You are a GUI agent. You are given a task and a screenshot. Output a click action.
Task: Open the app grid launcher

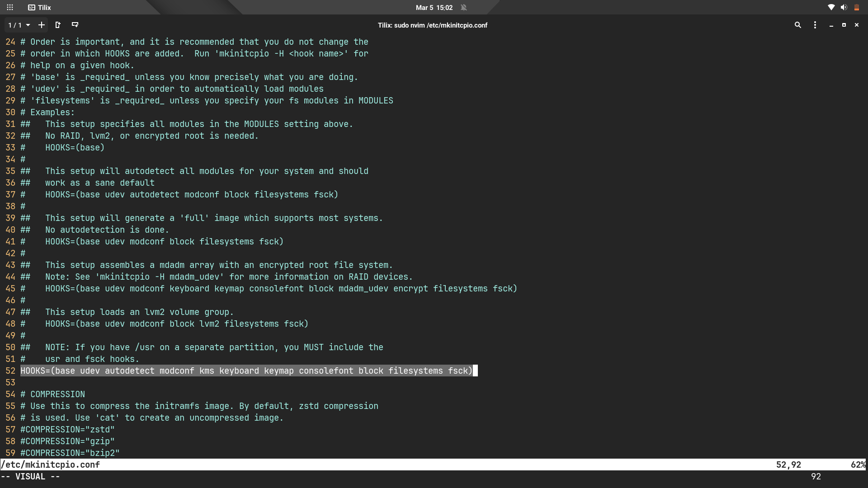[x=10, y=8]
